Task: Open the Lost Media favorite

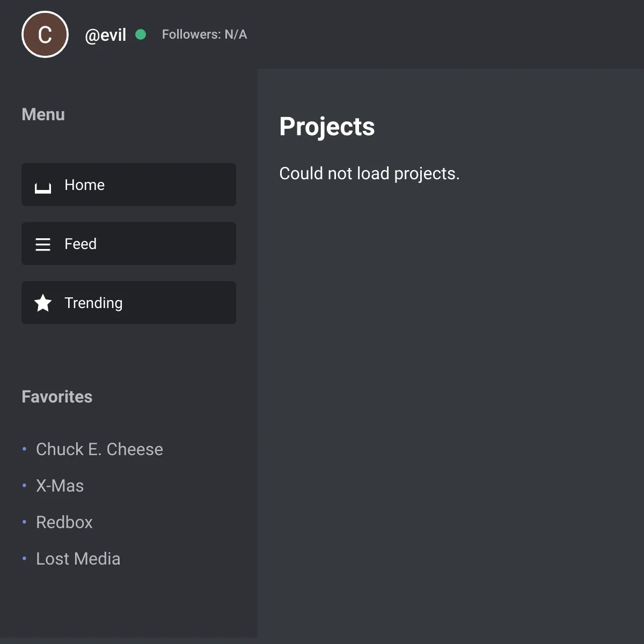Action: point(78,559)
